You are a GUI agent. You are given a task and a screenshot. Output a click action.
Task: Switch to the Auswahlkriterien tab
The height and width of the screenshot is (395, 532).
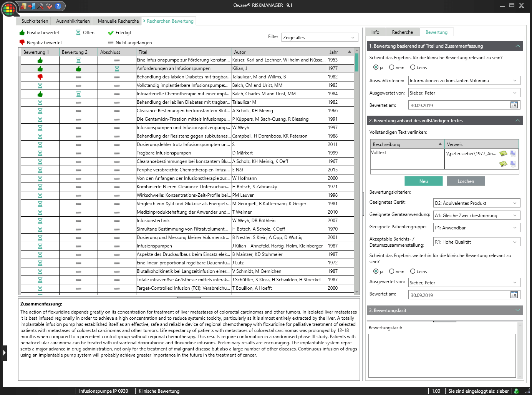[73, 21]
